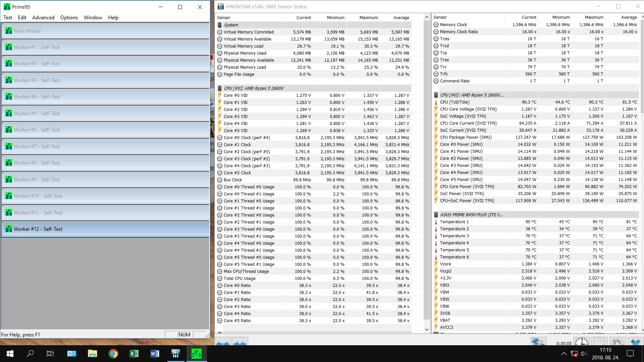Click the Prime95 application icon in title bar
This screenshot has height=362, width=644.
[7, 7]
